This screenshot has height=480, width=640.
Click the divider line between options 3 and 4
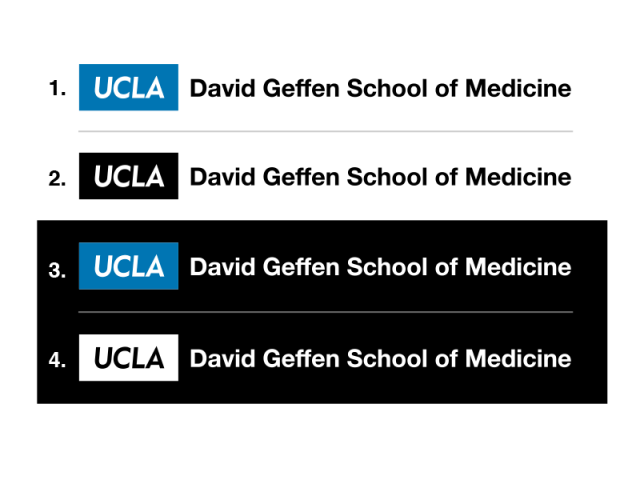tap(326, 312)
